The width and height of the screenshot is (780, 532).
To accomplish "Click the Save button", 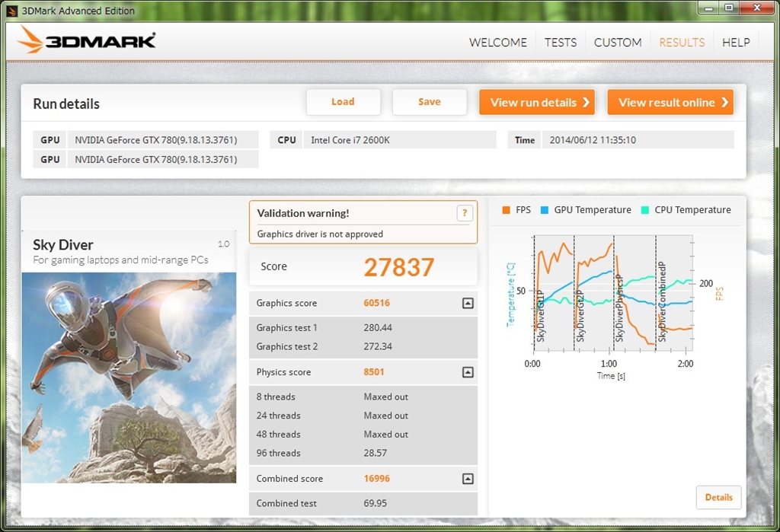I will [x=430, y=102].
